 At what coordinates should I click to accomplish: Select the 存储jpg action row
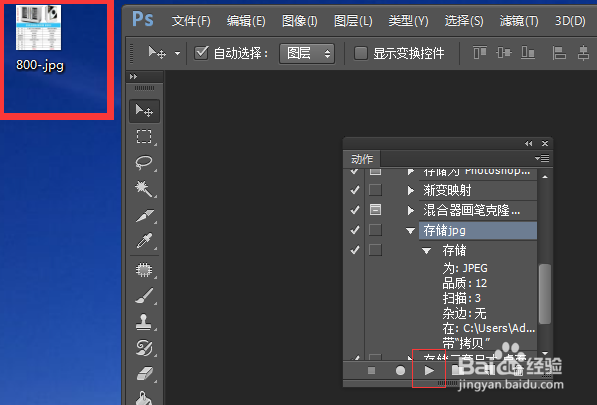pos(478,230)
